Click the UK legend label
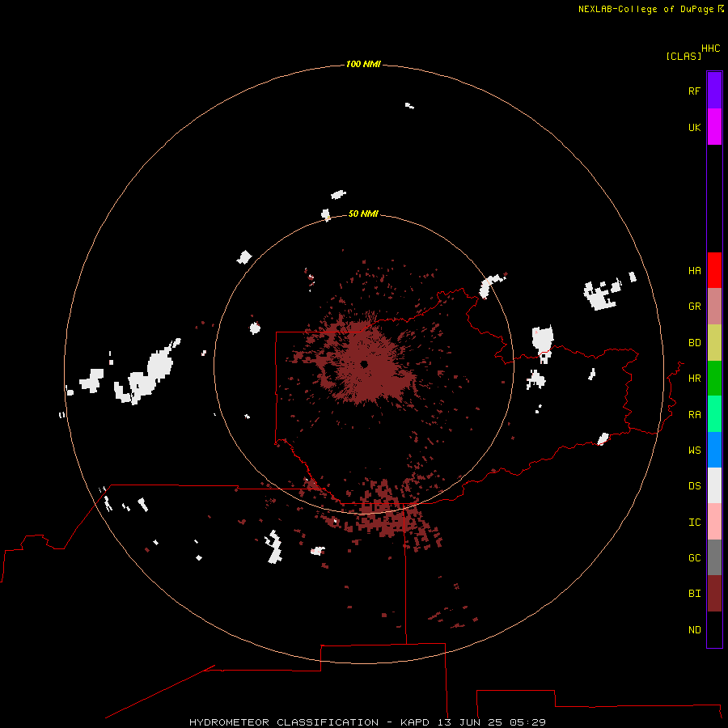 click(x=694, y=127)
